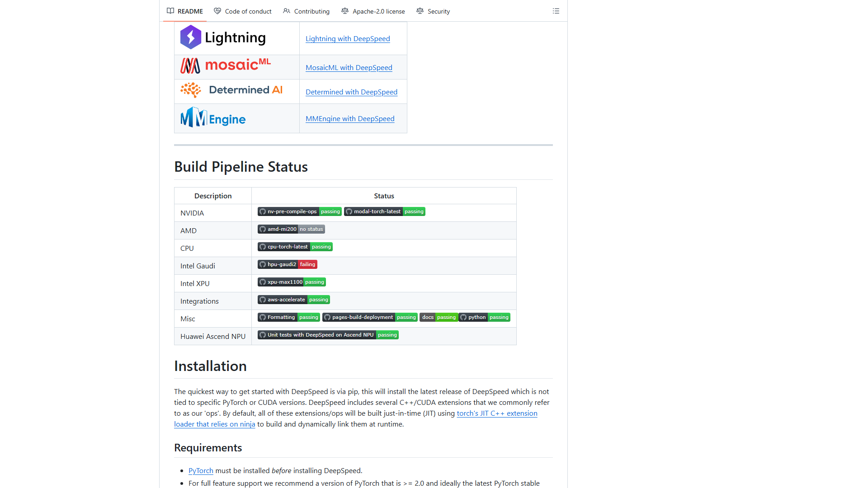Select the Integrations description cell
The height and width of the screenshot is (488, 868).
(x=213, y=301)
